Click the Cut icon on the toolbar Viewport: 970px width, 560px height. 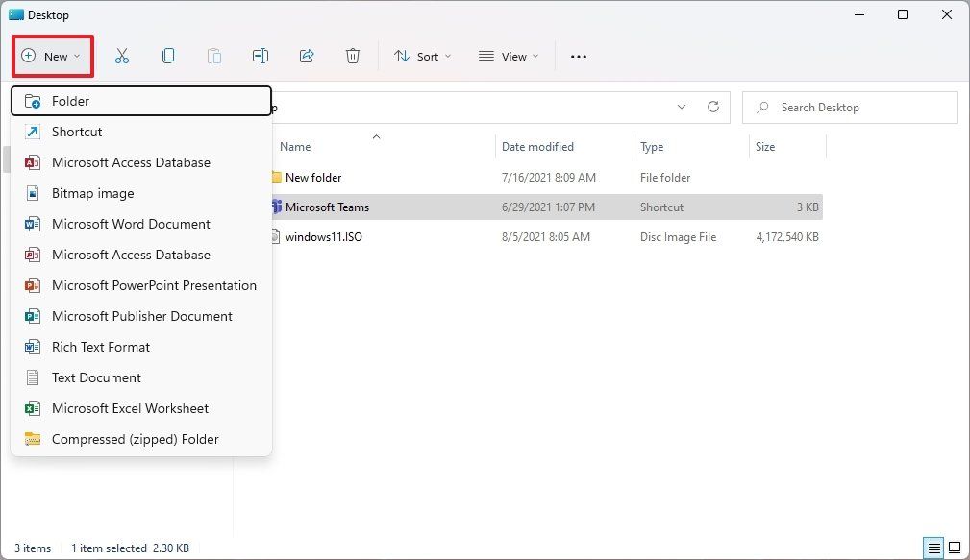pos(122,56)
